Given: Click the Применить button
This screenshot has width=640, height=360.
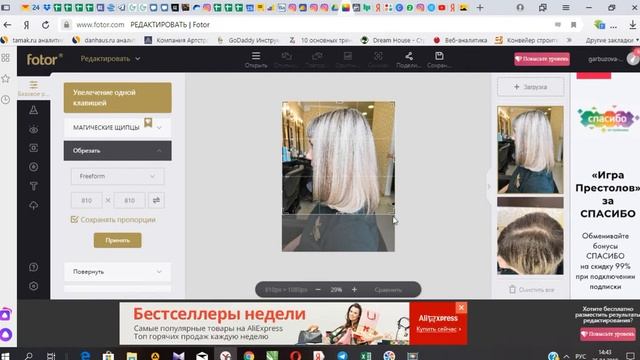Looking at the screenshot, I should 118,240.
